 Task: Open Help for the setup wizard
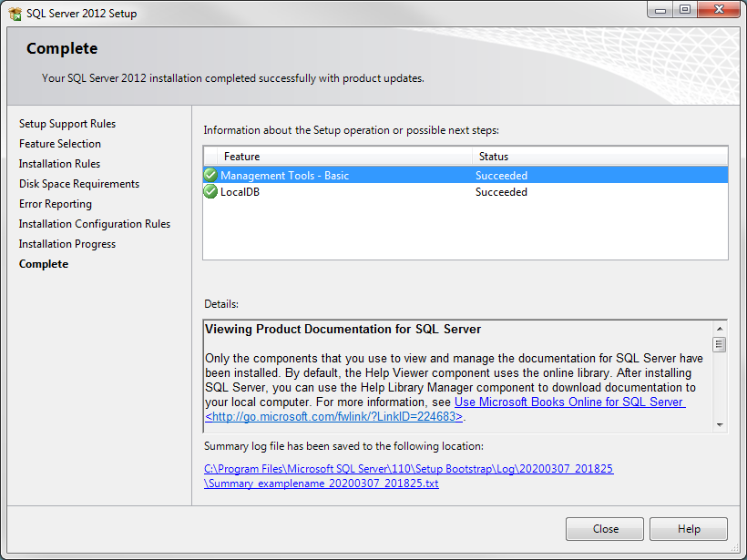[x=689, y=528]
